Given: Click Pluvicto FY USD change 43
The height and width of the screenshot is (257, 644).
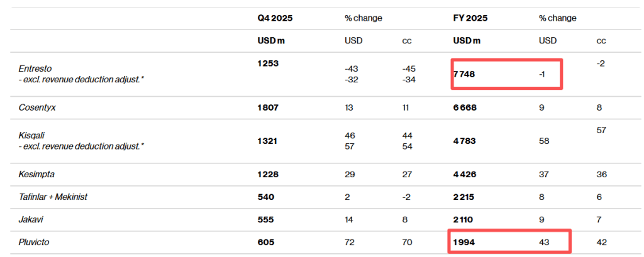Looking at the screenshot, I should click(544, 242).
